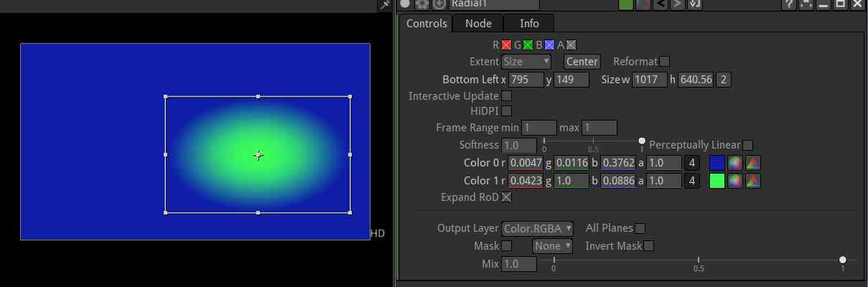Open the Extent dropdown set to Size
The height and width of the screenshot is (287, 868).
pos(526,62)
